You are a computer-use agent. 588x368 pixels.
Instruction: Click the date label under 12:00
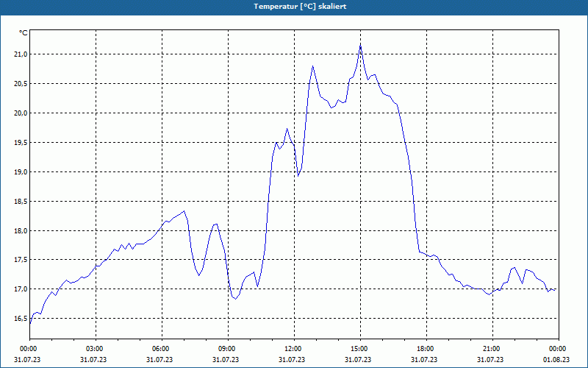pyautogui.click(x=292, y=360)
